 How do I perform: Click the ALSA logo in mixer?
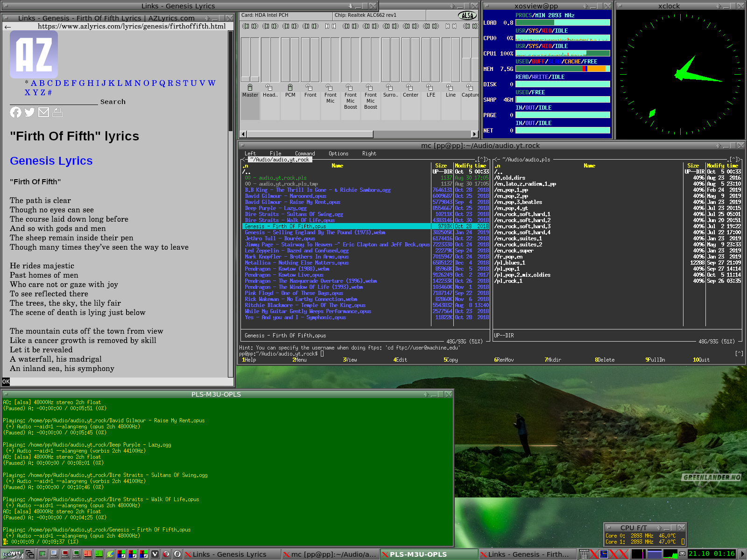pyautogui.click(x=467, y=15)
